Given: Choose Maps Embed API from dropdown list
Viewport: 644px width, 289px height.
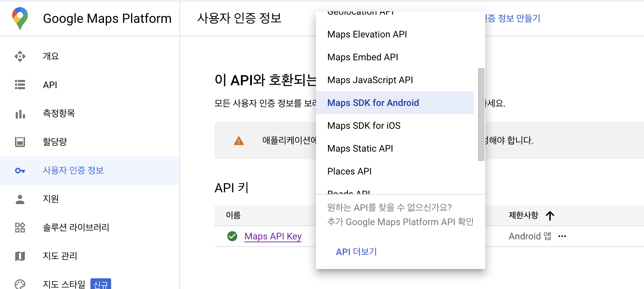Looking at the screenshot, I should point(395,57).
